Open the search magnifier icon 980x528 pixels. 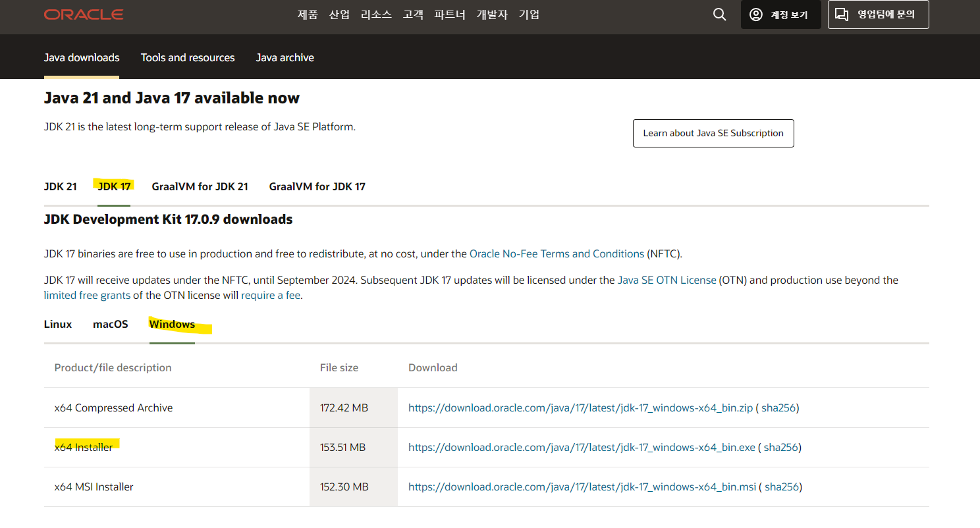[x=720, y=14]
